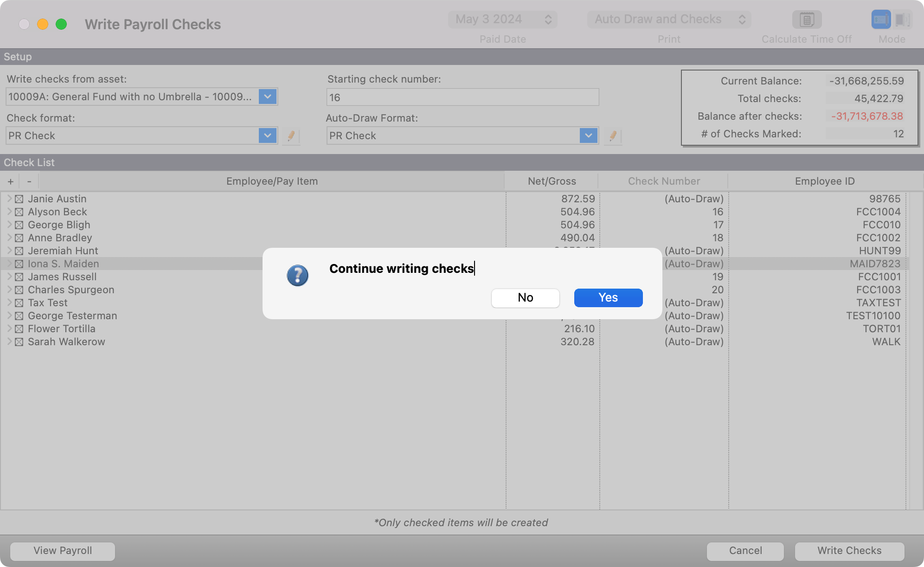Toggle the Sarah Walkerow checkbox
Image resolution: width=924 pixels, height=567 pixels.
click(19, 342)
